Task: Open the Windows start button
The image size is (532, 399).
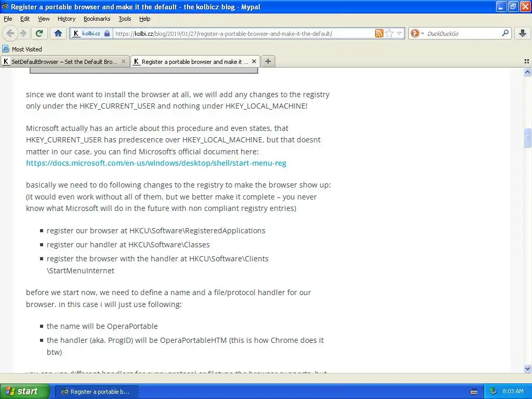Action: 25,391
